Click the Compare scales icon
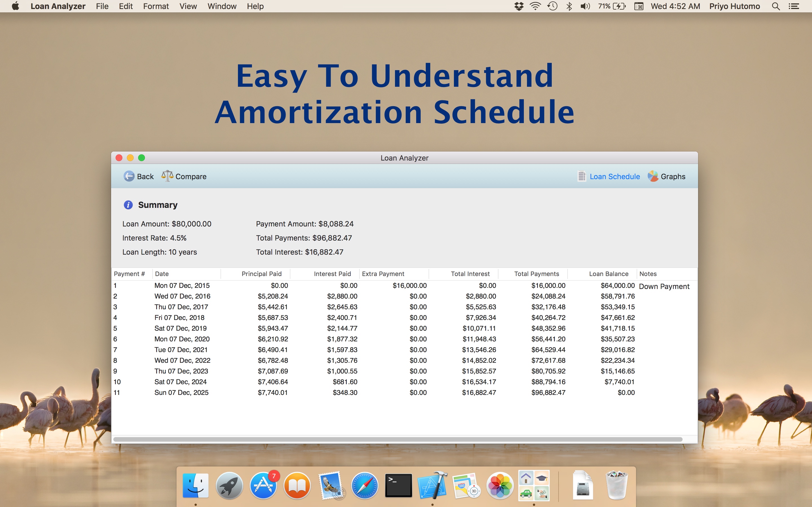Viewport: 812px width, 507px height. (167, 176)
